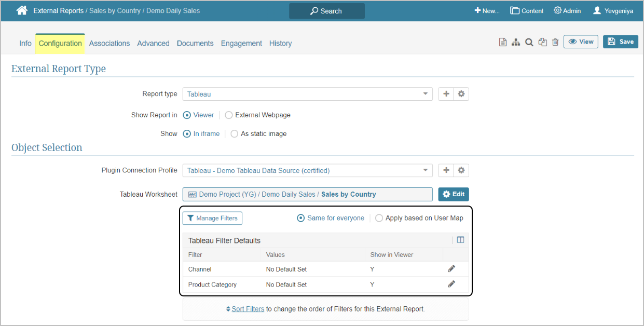Edit the Channel filter with pencil icon
The width and height of the screenshot is (644, 326).
tap(451, 269)
